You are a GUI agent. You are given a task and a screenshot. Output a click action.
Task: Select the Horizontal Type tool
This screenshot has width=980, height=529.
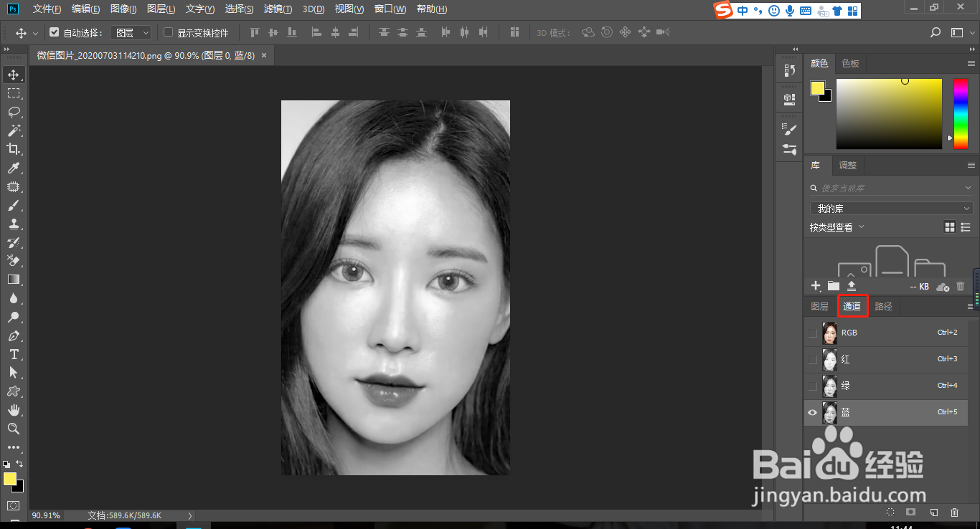click(14, 354)
